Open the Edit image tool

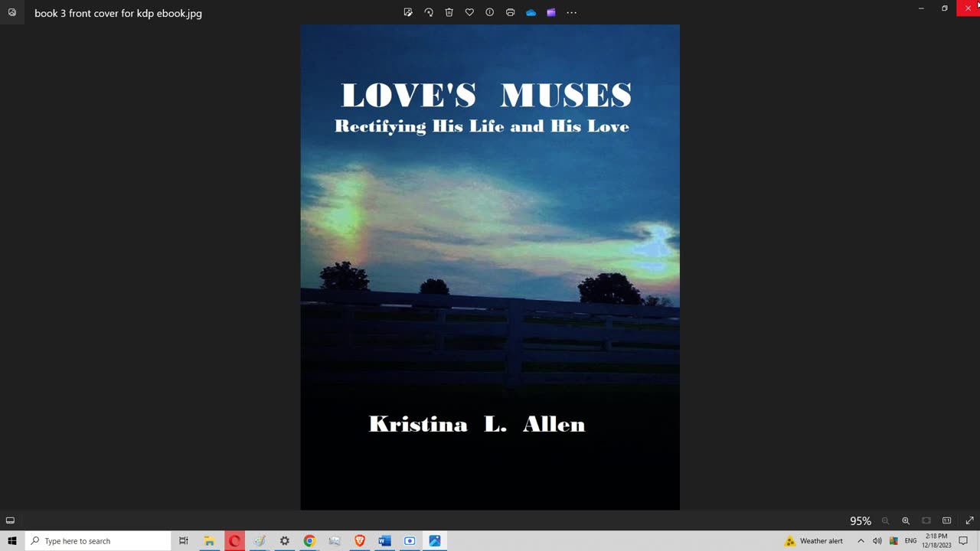coord(408,12)
